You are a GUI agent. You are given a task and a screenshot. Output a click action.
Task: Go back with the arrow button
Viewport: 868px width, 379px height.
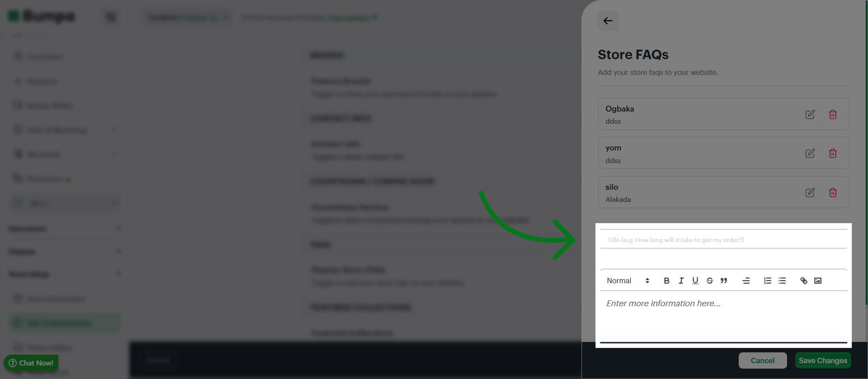[x=608, y=21]
